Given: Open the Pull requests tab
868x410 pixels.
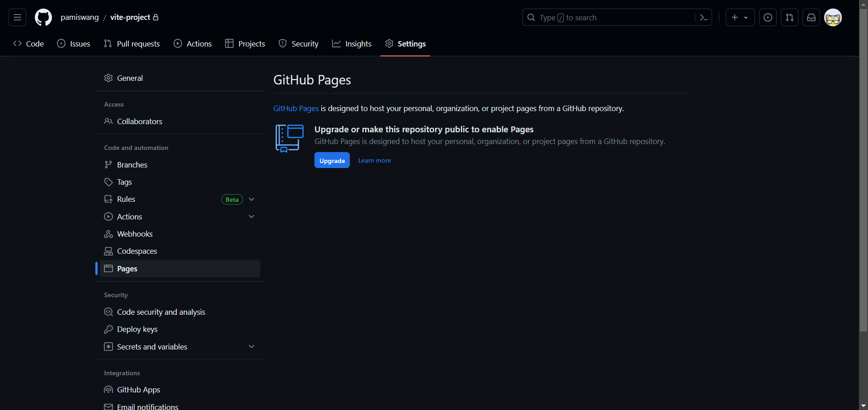Looking at the screenshot, I should (x=132, y=44).
